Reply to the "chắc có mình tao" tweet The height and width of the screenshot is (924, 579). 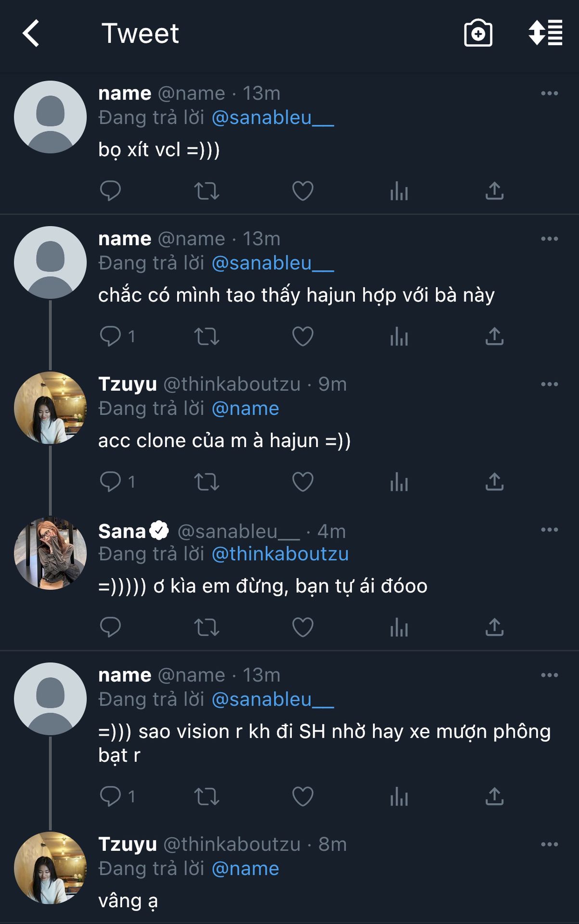[110, 336]
